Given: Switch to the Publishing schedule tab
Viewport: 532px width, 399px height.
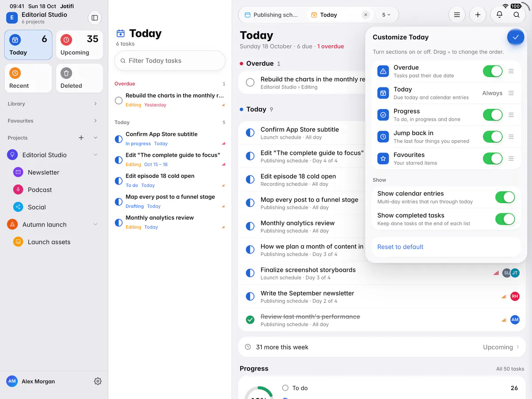Looking at the screenshot, I should click(272, 15).
